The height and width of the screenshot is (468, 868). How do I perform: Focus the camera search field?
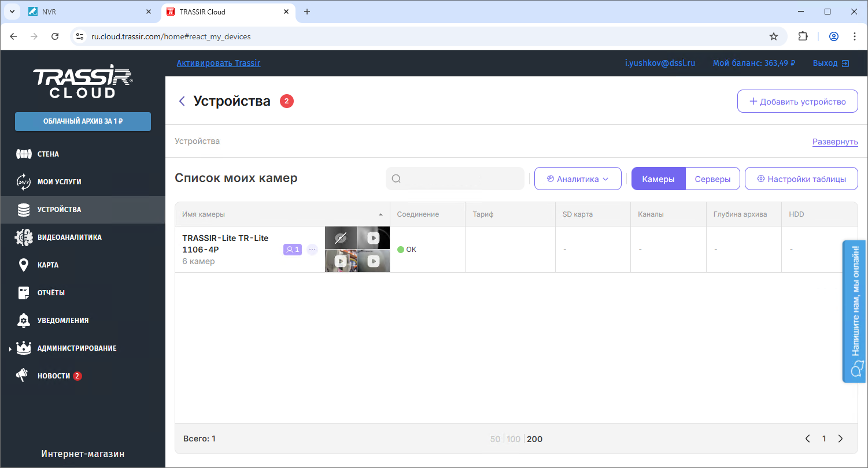455,179
